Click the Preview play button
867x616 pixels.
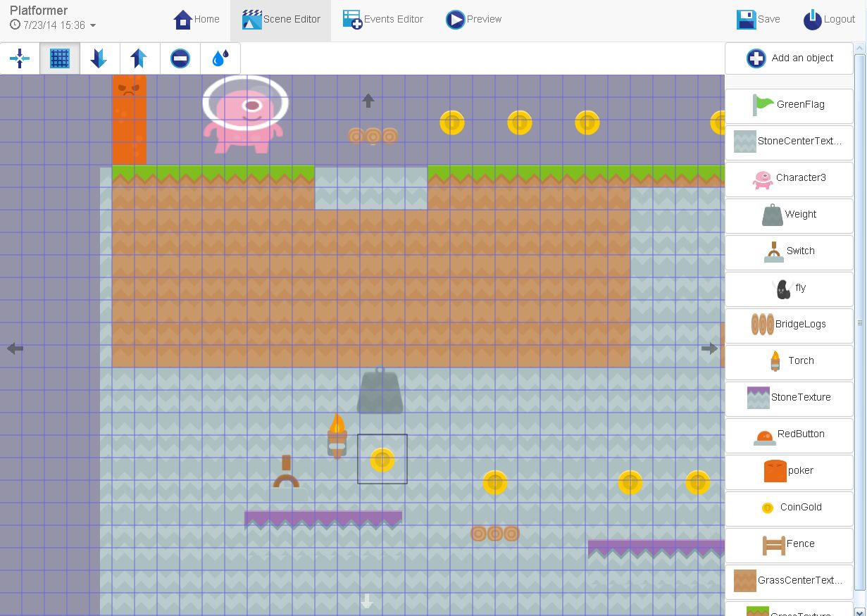(474, 20)
